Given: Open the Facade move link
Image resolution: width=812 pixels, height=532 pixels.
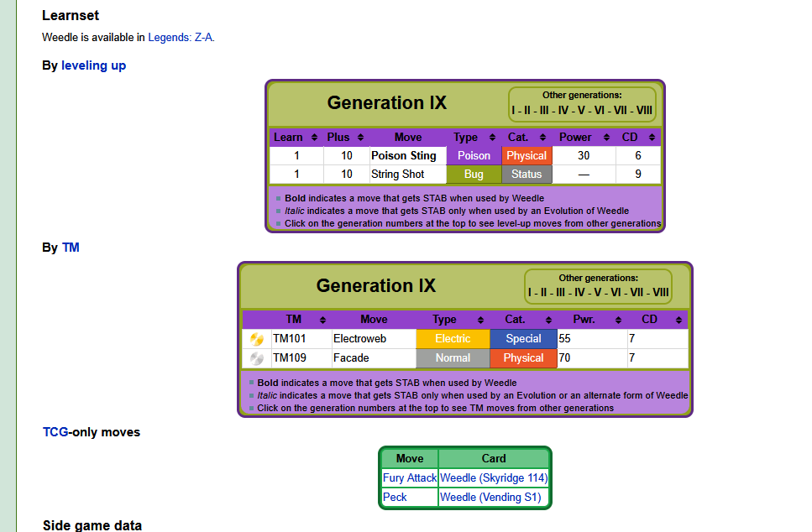Looking at the screenshot, I should point(351,357).
